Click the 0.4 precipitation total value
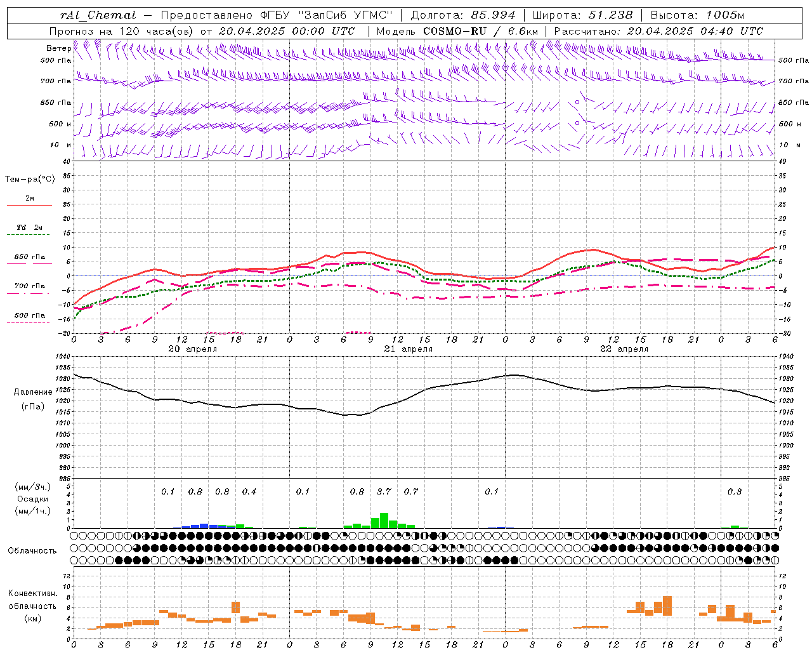The image size is (812, 650). coord(249,491)
